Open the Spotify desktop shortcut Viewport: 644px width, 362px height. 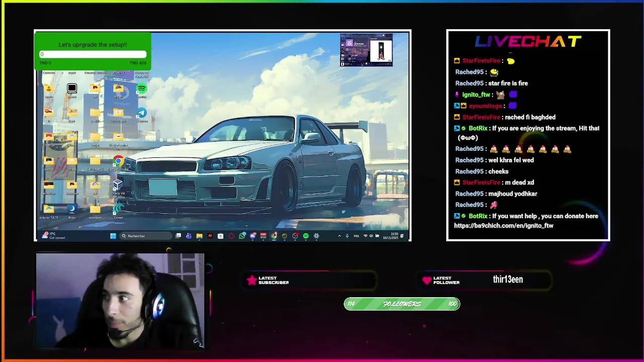tap(141, 89)
